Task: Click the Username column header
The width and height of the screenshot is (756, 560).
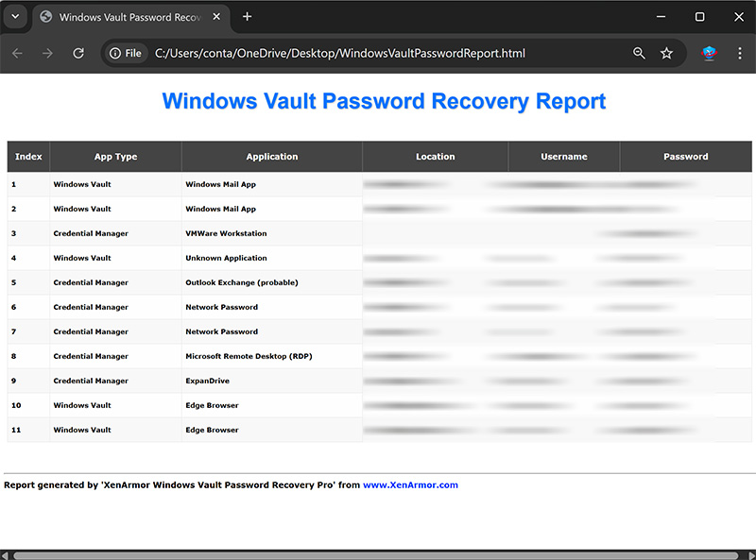Action: click(564, 157)
